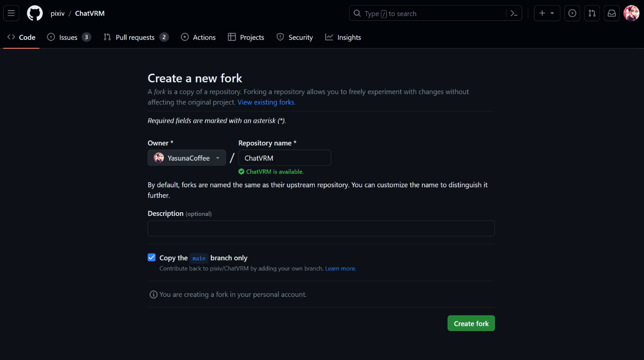Screen dimensions: 644x360
Task: Open the 'Learn more.' link
Action: [x=340, y=268]
